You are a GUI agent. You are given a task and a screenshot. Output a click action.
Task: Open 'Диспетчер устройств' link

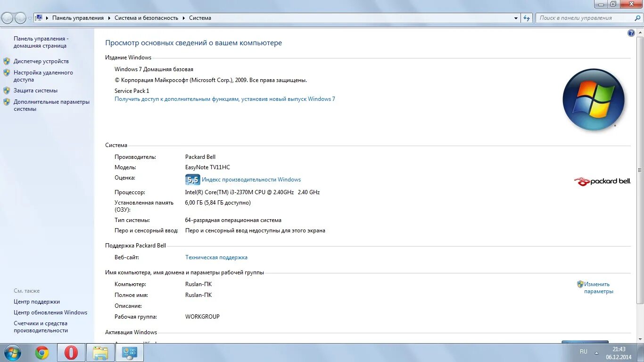[x=41, y=61]
